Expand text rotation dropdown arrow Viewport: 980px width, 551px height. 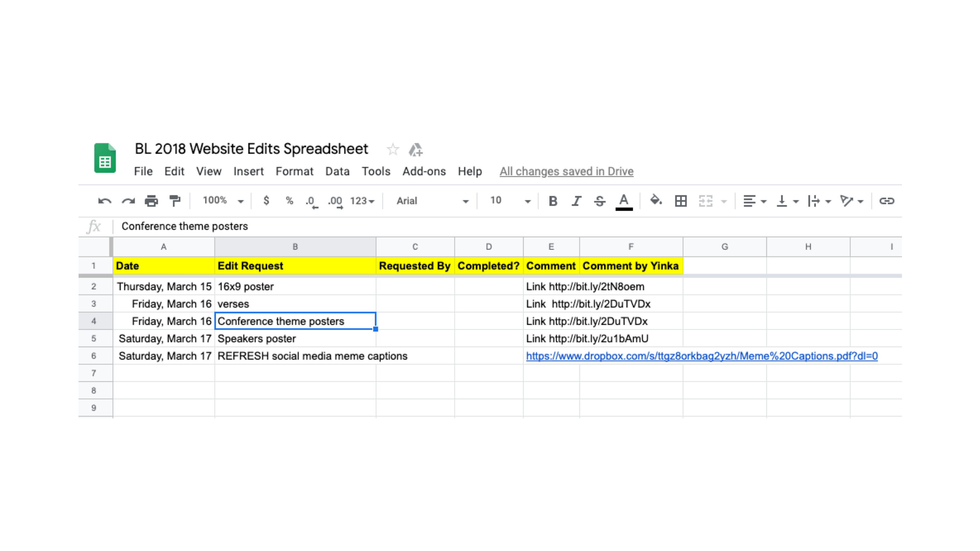pos(861,201)
